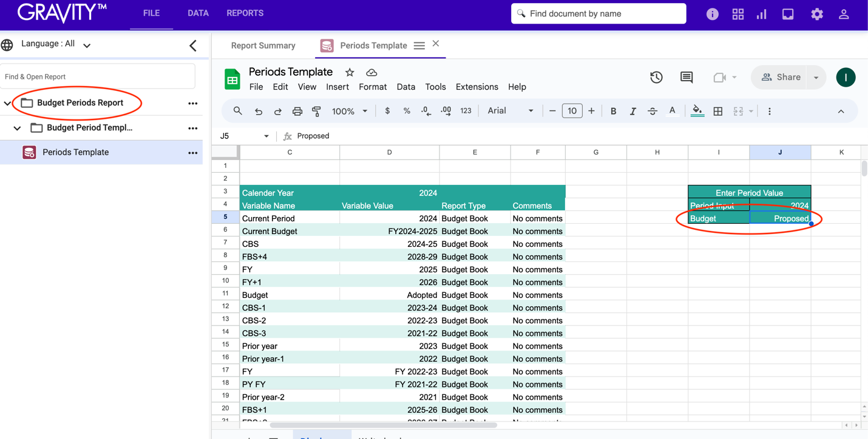The width and height of the screenshot is (868, 439).
Task: Open the version history clock icon
Action: pos(656,77)
